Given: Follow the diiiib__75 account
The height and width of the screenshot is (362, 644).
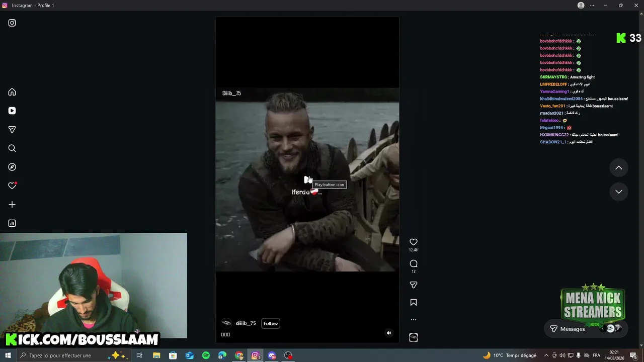Looking at the screenshot, I should 271,323.
